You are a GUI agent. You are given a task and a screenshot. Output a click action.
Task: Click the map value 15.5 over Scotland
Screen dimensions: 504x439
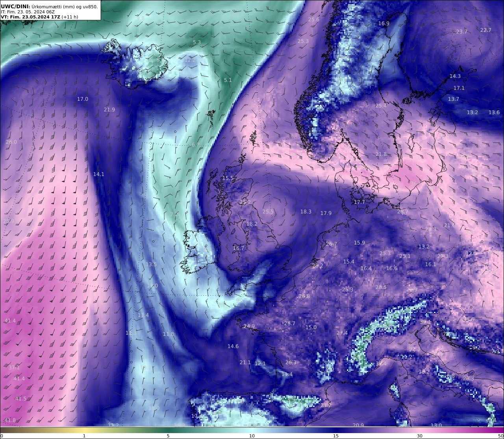[x=228, y=178]
